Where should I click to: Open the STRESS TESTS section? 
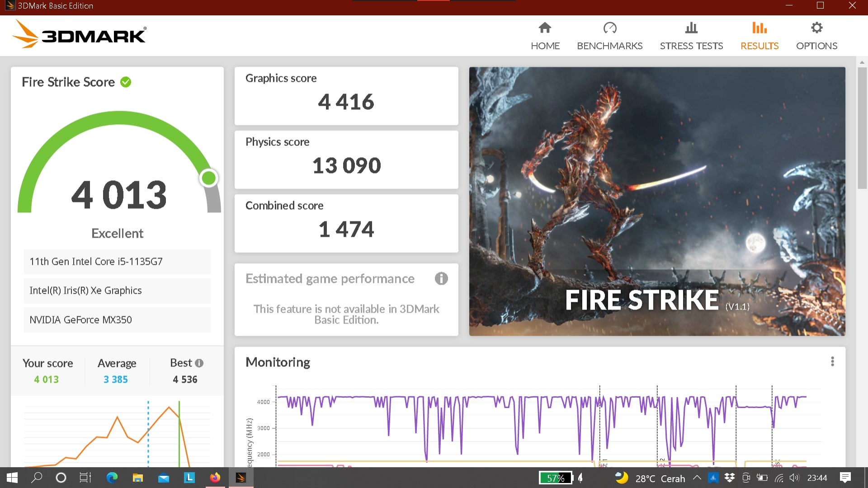point(691,36)
